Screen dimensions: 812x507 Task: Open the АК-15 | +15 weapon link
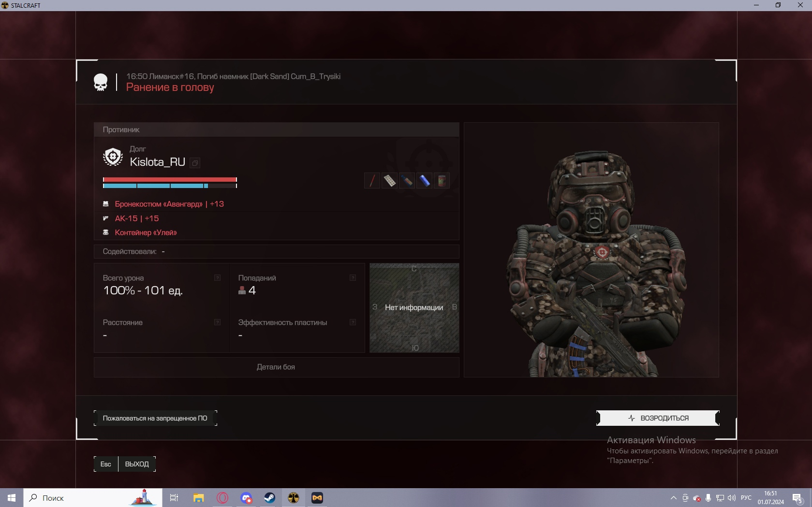tap(137, 218)
